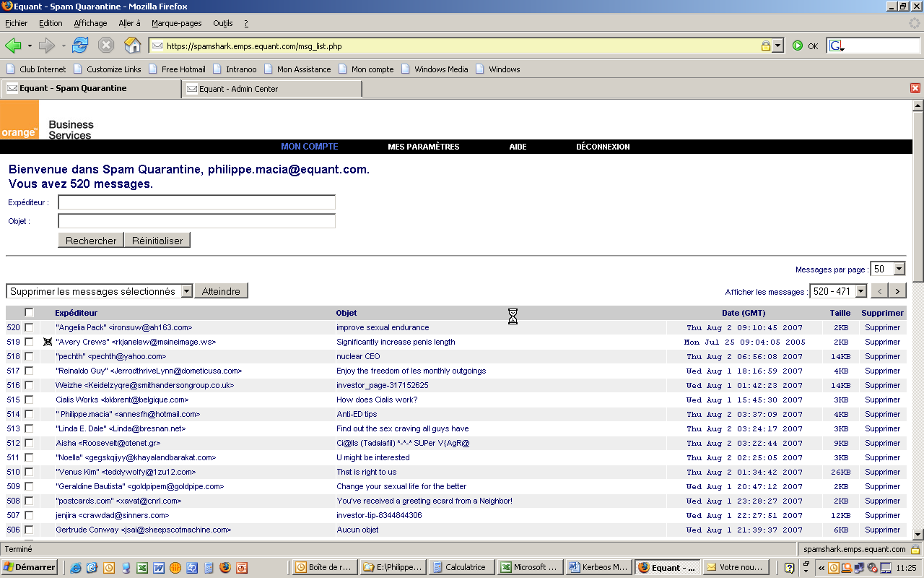The width and height of the screenshot is (924, 578).
Task: Launch Excel from quick launch bar
Action: coord(142,567)
